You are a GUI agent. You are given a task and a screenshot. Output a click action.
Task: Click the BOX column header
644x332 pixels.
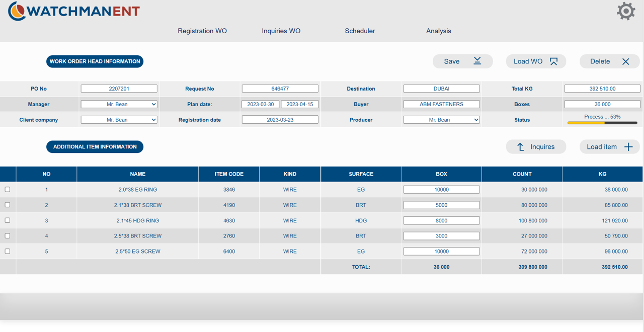click(x=441, y=174)
